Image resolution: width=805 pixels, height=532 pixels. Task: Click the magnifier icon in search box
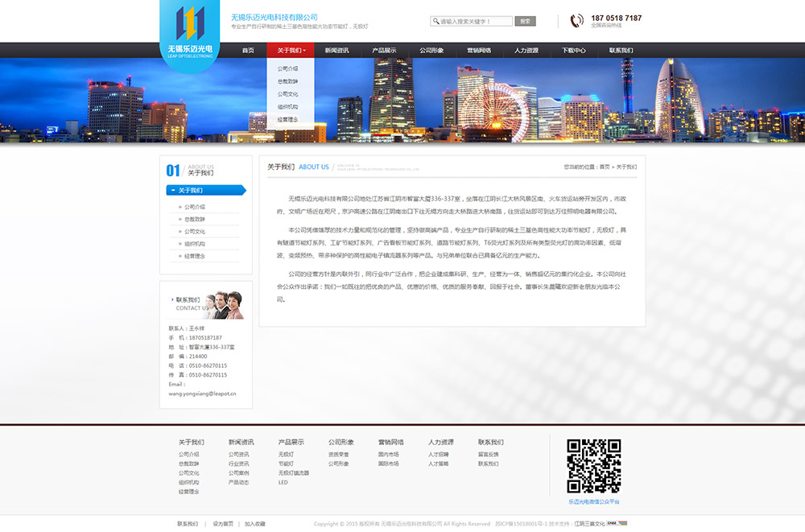click(x=436, y=22)
